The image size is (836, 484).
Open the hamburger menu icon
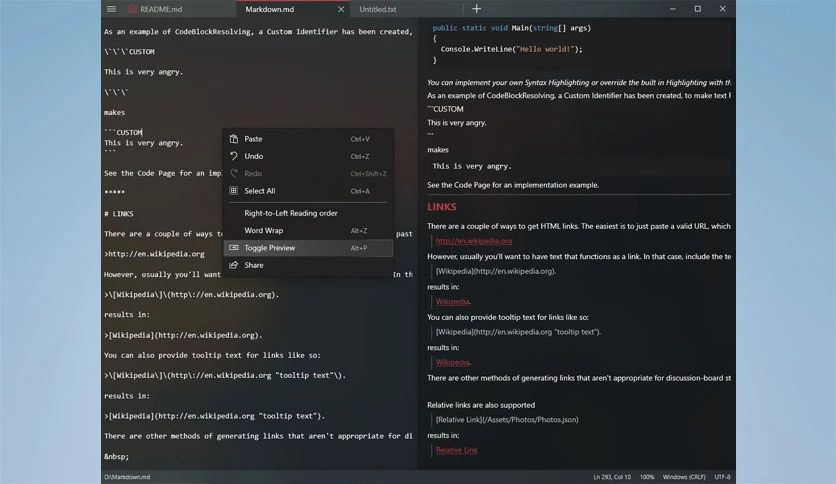[x=111, y=9]
